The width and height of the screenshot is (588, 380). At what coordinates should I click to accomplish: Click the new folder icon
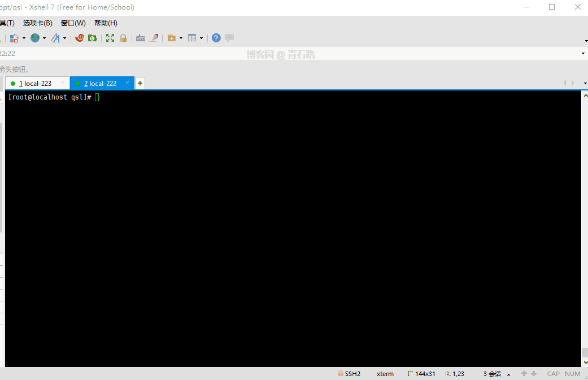[x=171, y=38]
